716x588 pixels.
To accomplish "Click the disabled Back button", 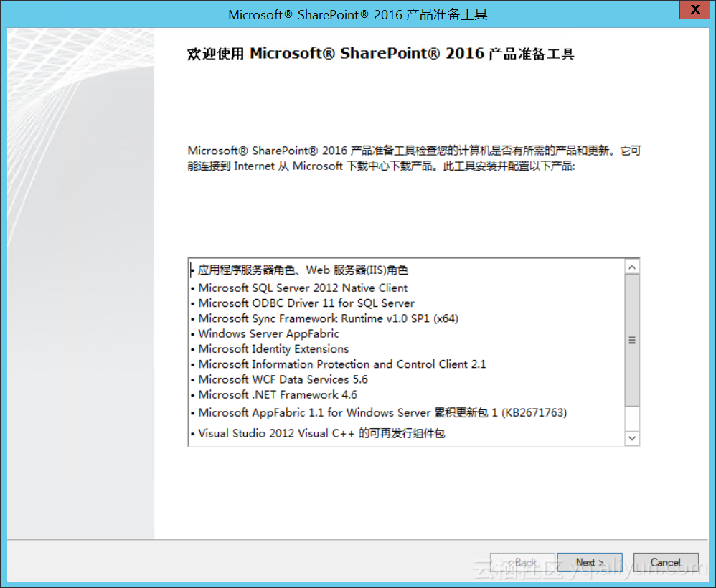I will [522, 562].
